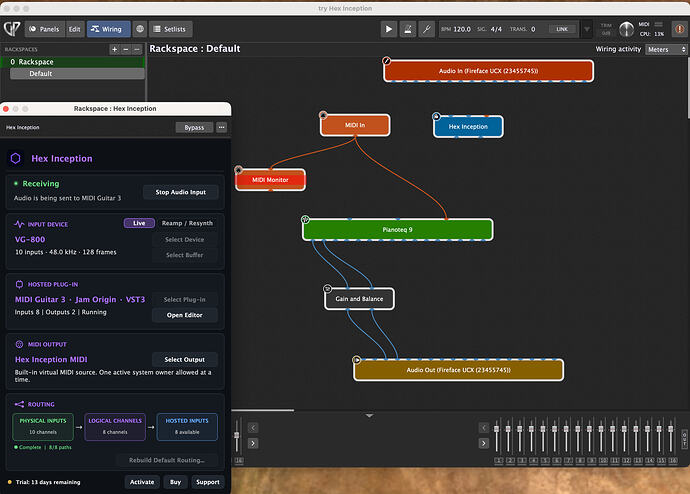Click the second minus button in the Rackspaces header
The image size is (690, 494).
[137, 49]
